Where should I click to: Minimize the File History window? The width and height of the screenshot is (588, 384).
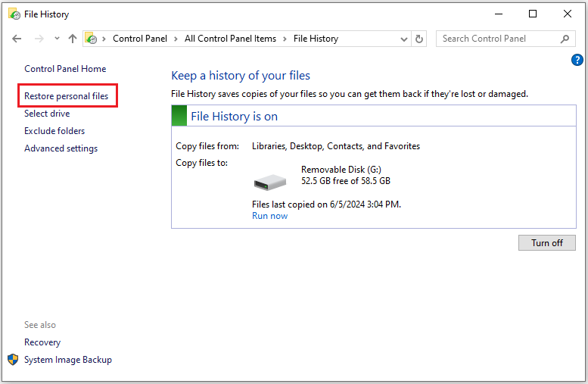(x=499, y=14)
